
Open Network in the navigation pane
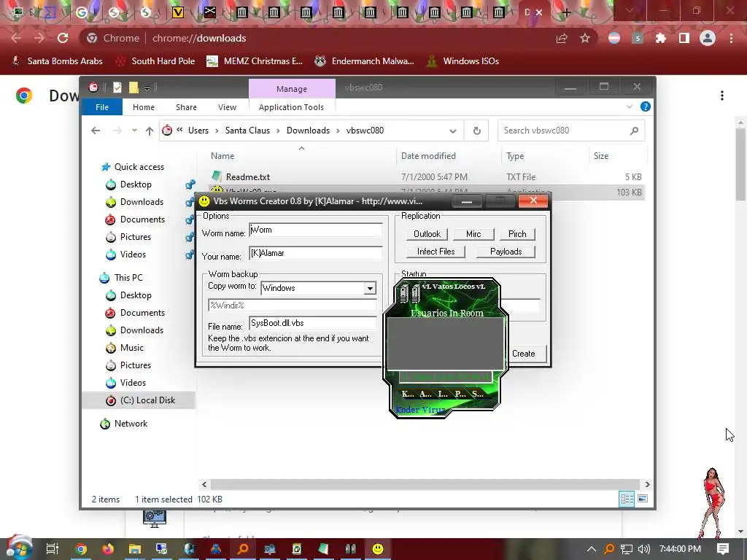(x=131, y=424)
